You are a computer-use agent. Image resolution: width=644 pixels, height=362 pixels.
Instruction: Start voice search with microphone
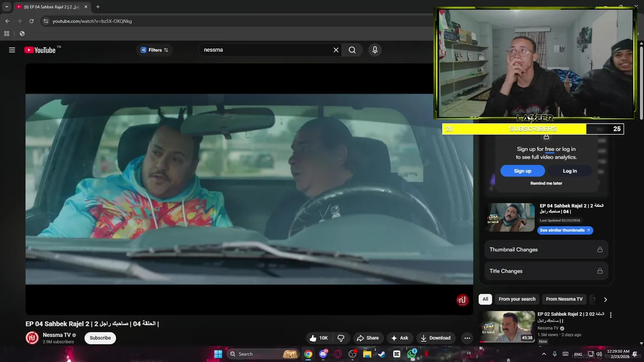[x=374, y=50]
